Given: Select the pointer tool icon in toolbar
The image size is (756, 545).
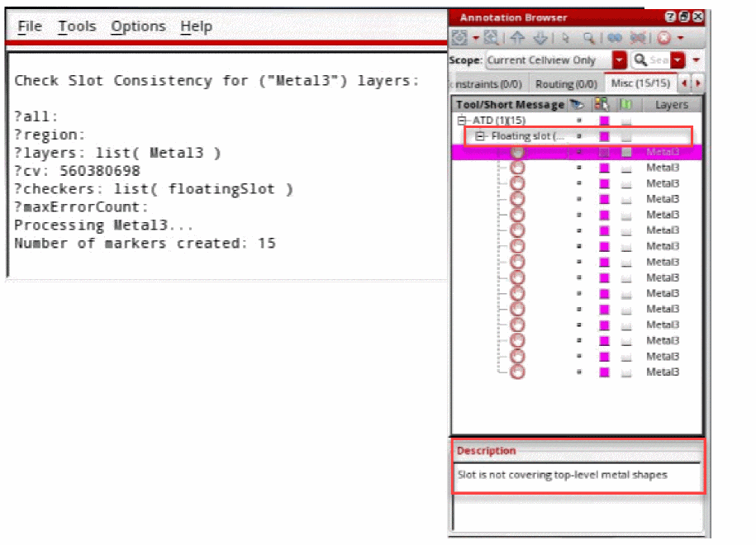Looking at the screenshot, I should 565,38.
